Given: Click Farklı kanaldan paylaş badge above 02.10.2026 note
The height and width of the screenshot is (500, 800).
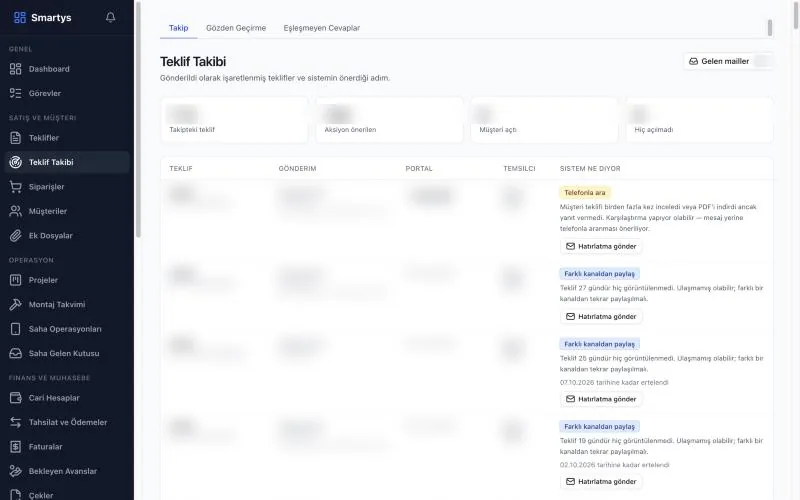Looking at the screenshot, I should click(x=599, y=427).
